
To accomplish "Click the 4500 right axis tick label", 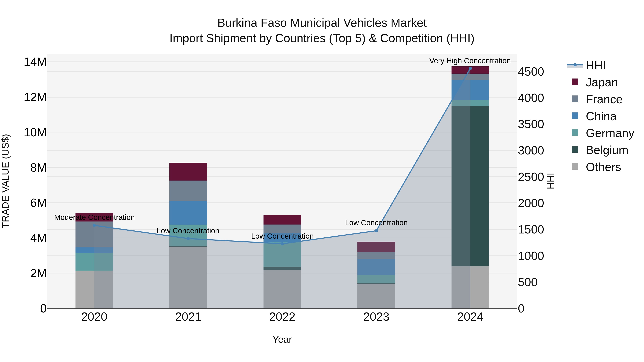I will [x=531, y=72].
